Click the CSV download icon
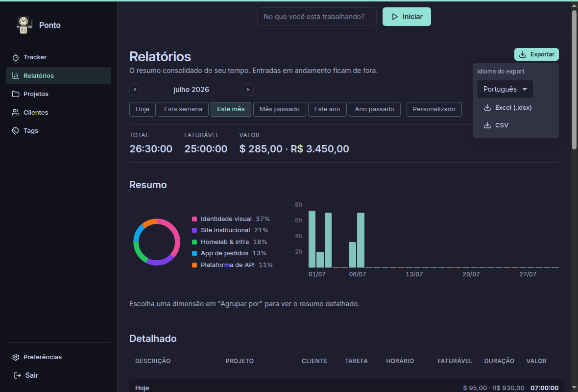This screenshot has height=392, width=578. pyautogui.click(x=487, y=125)
